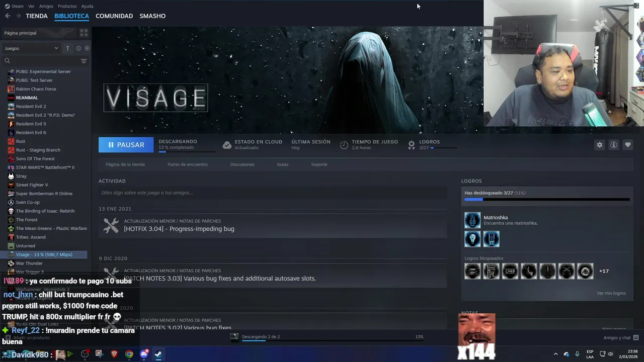Open Ver mis logros link
This screenshot has height=362, width=644.
[x=611, y=293]
